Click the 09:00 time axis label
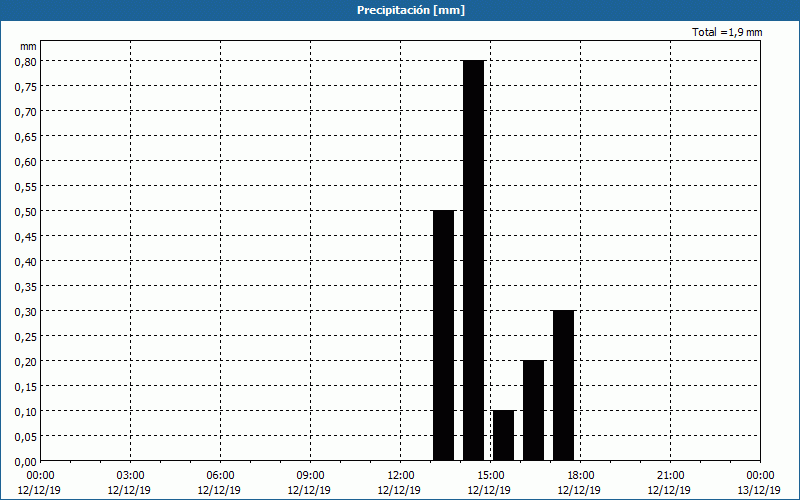This screenshot has height=500, width=800. (x=310, y=476)
